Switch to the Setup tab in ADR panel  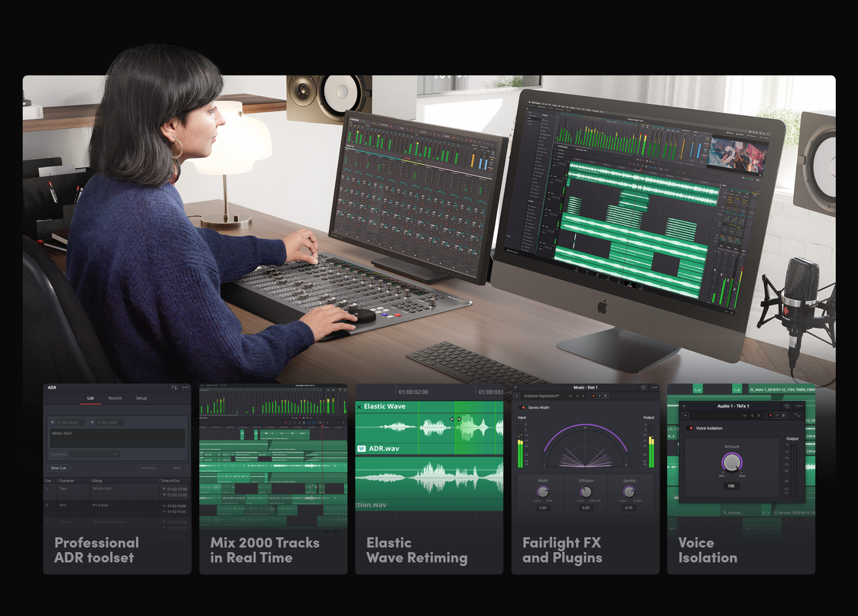tap(141, 398)
